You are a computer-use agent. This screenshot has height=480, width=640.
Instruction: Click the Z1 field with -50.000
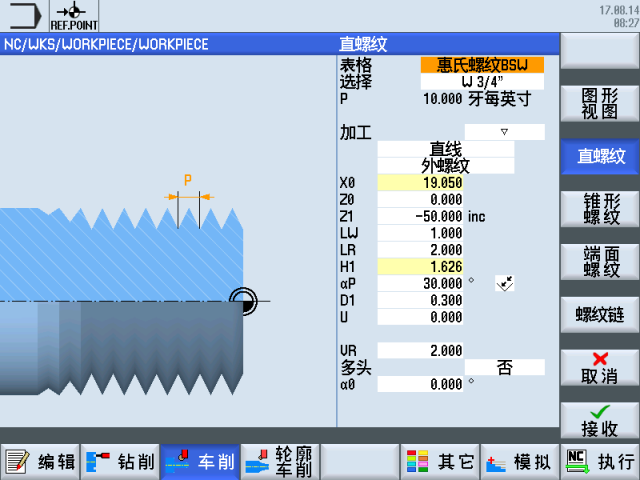pyautogui.click(x=420, y=216)
